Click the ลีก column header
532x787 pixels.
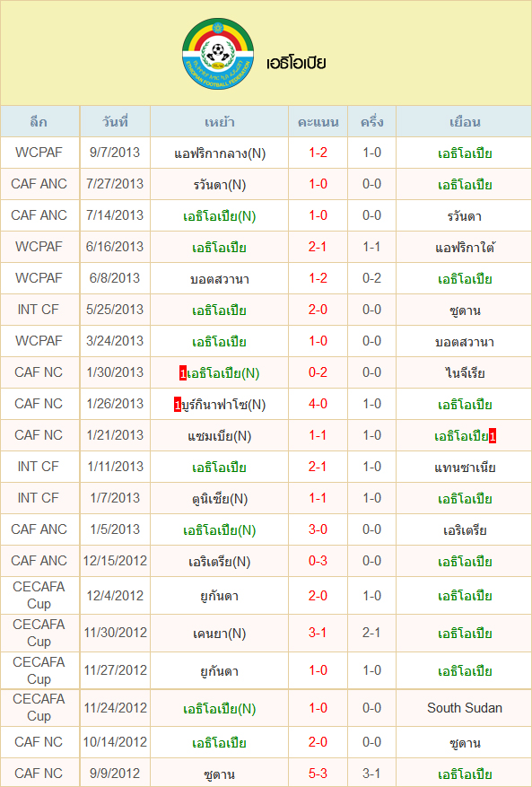click(39, 122)
